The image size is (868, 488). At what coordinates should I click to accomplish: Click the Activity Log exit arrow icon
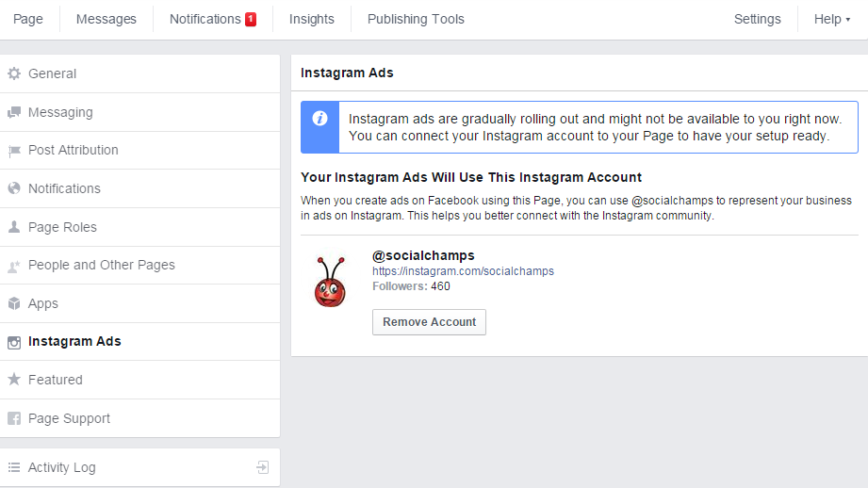click(262, 467)
